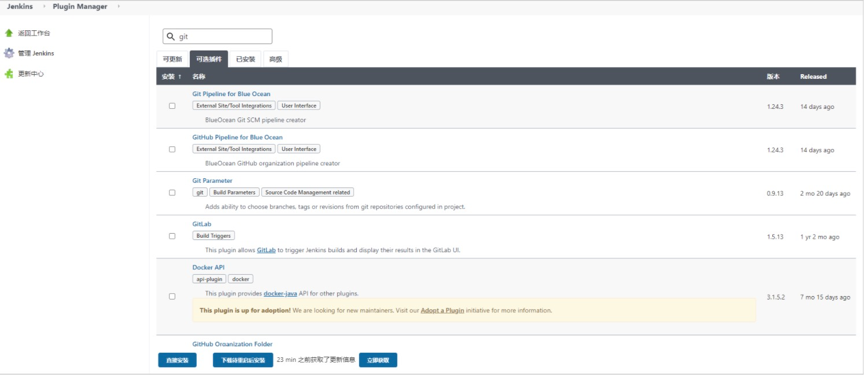
Task: Tick the Git Pipeline for Blue Ocean checkbox
Action: coord(172,106)
